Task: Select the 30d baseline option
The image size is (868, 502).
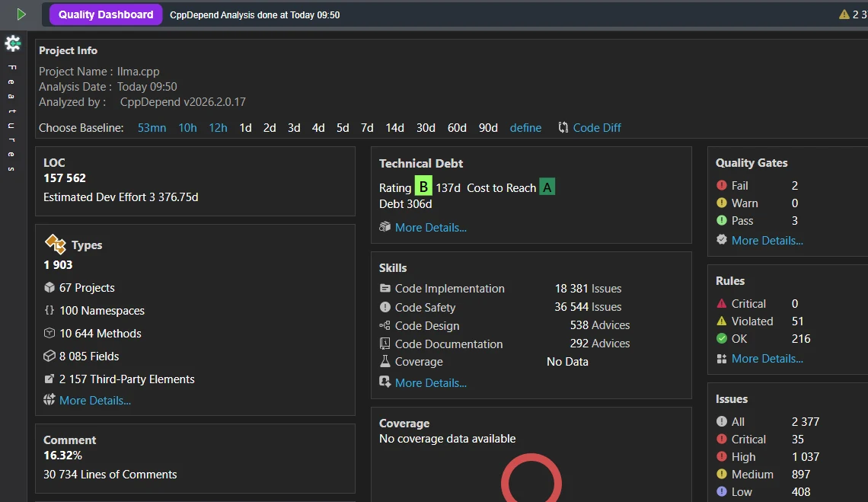Action: (x=426, y=127)
